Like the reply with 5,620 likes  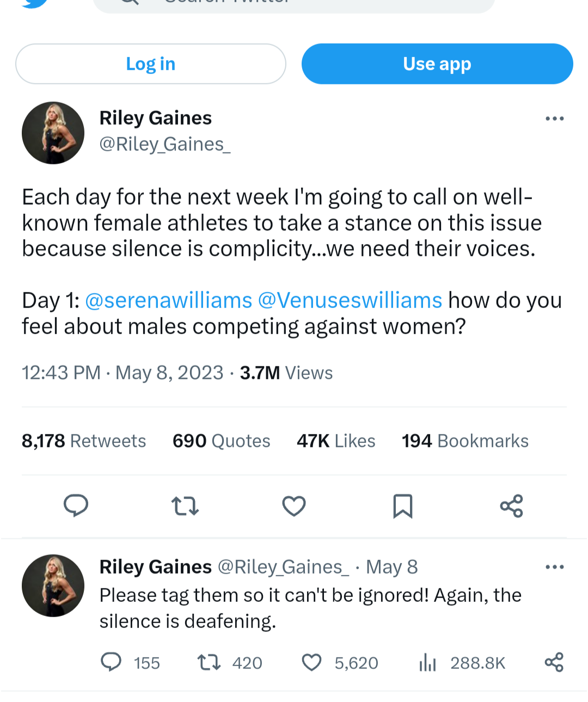311,662
